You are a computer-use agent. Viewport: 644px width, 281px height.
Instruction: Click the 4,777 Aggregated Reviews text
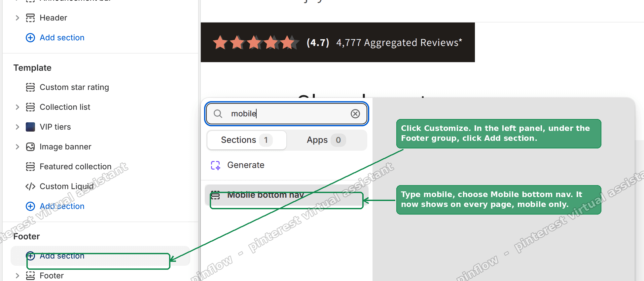pyautogui.click(x=399, y=43)
